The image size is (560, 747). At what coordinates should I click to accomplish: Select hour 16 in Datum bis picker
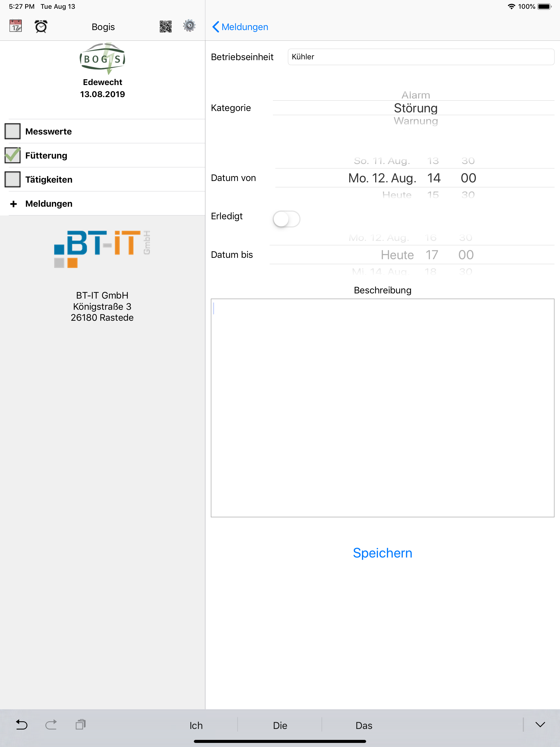430,238
